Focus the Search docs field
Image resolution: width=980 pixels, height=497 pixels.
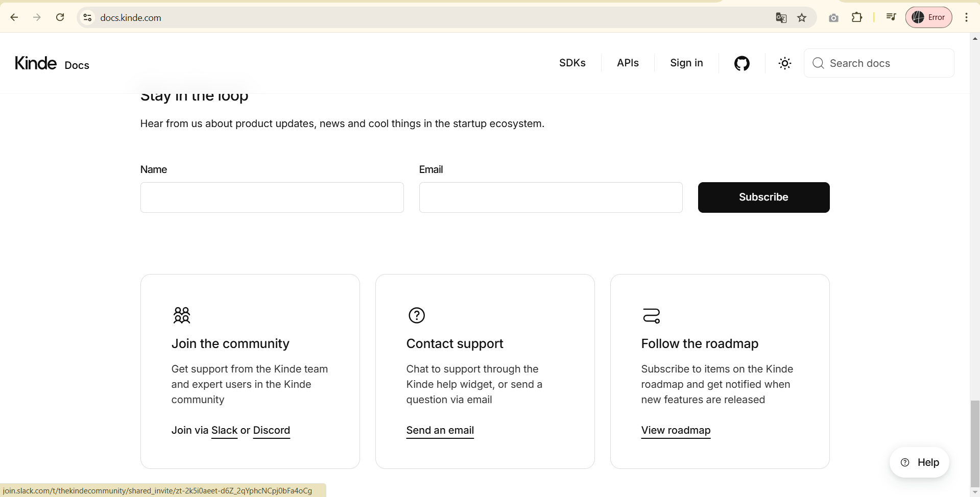(879, 63)
